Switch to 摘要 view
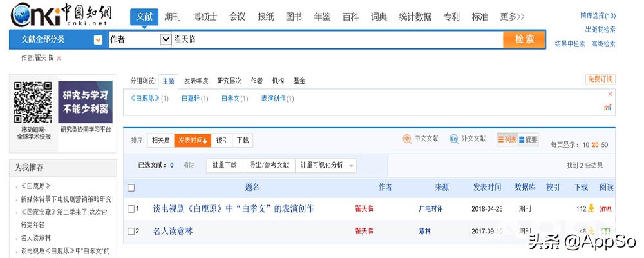The image size is (644, 258). point(528,140)
